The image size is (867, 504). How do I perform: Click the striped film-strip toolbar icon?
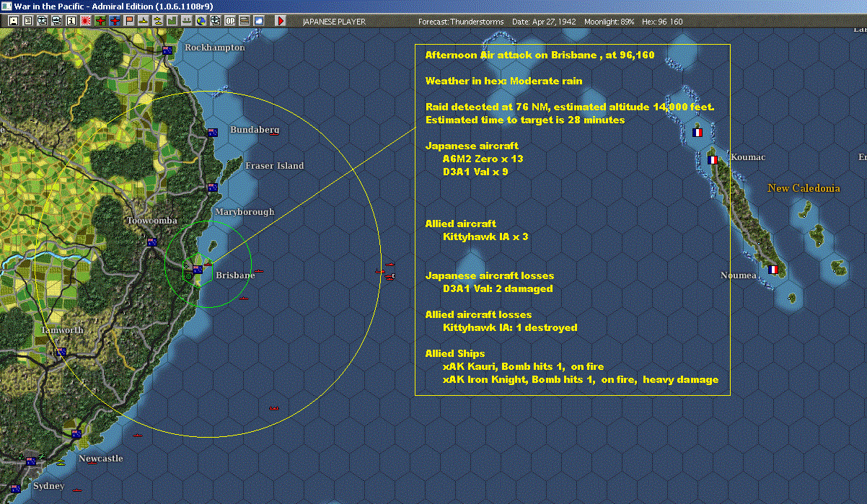245,21
